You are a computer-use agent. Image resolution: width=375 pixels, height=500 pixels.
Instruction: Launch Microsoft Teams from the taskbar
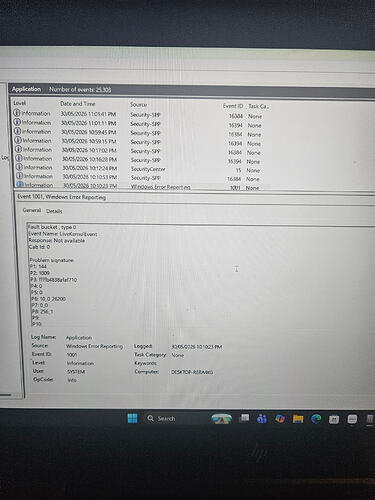tap(262, 418)
